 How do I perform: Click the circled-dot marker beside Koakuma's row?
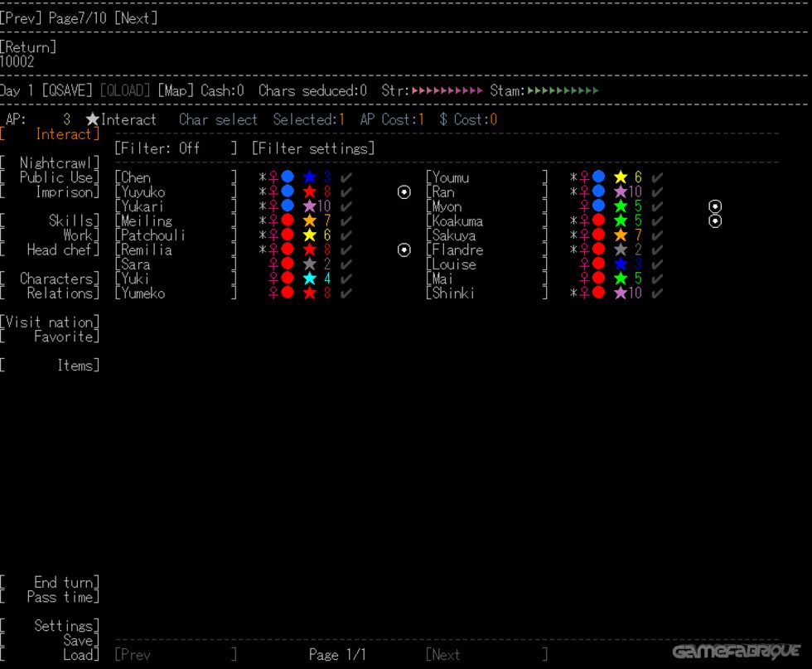tap(715, 221)
